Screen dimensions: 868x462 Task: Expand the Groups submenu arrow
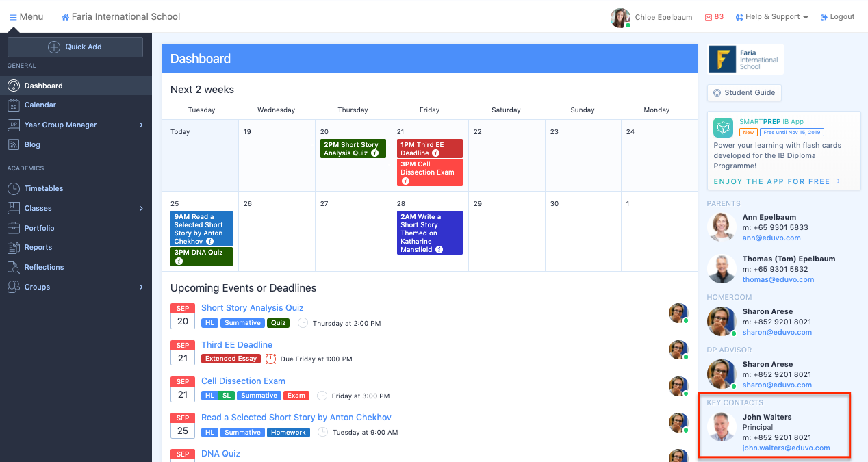[x=141, y=287]
